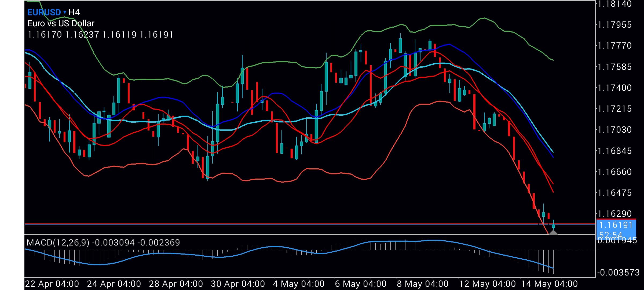Click time axis label 12 May 04:00
Screen dimensions: 644x290
coord(487,284)
